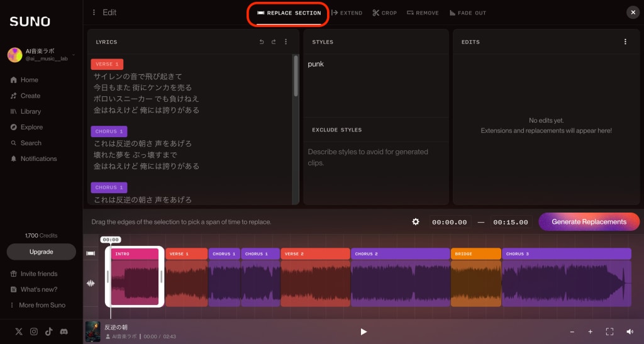Screen dimensions: 644x344
Task: Open Suno's TikTok page
Action: [x=49, y=331]
